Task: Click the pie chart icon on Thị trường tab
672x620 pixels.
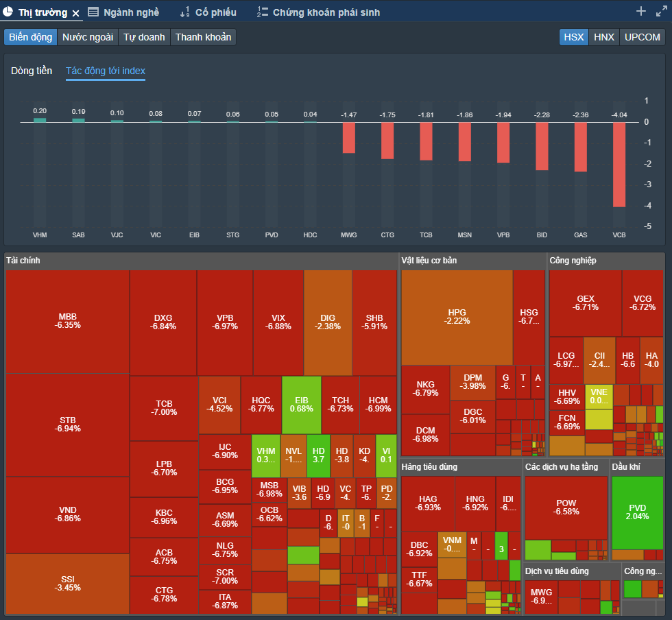Action: [x=8, y=12]
